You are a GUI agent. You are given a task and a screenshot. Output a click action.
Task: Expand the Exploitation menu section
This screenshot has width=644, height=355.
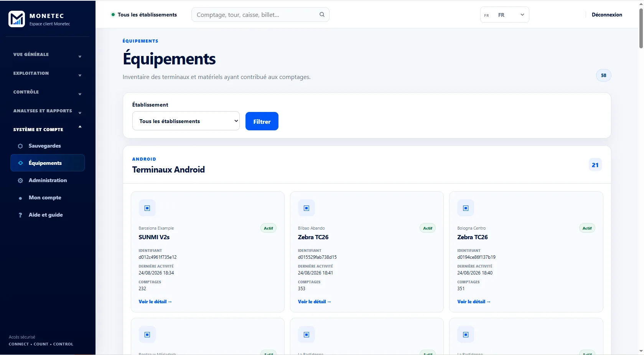(x=48, y=73)
